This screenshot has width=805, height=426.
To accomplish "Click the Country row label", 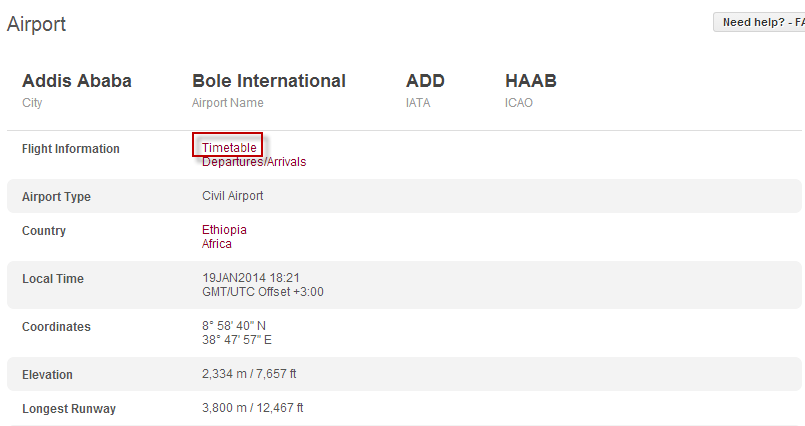I will pos(44,231).
